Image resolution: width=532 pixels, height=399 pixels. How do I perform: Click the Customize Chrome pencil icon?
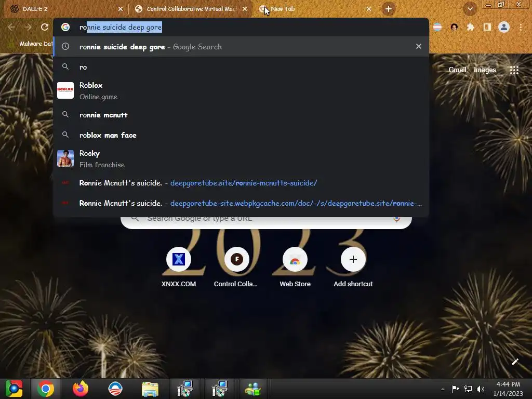pyautogui.click(x=515, y=362)
